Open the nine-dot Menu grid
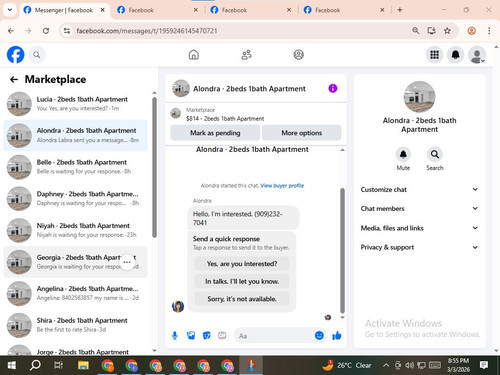This screenshot has width=500, height=375. pos(434,55)
